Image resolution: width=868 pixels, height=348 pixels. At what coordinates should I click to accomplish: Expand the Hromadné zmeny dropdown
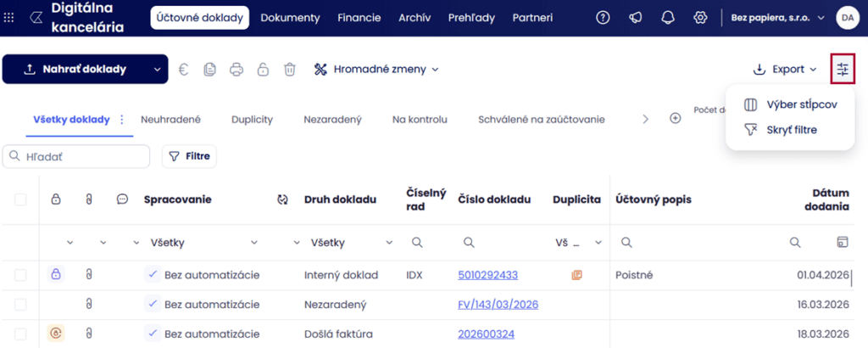click(x=376, y=70)
